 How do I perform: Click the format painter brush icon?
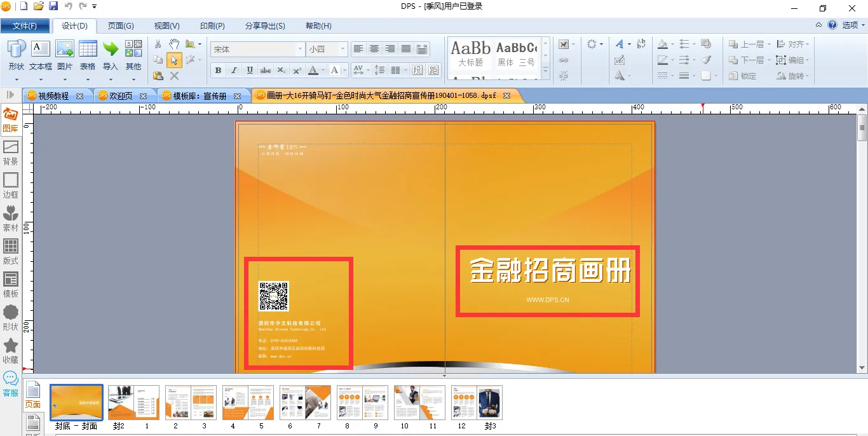pyautogui.click(x=706, y=60)
